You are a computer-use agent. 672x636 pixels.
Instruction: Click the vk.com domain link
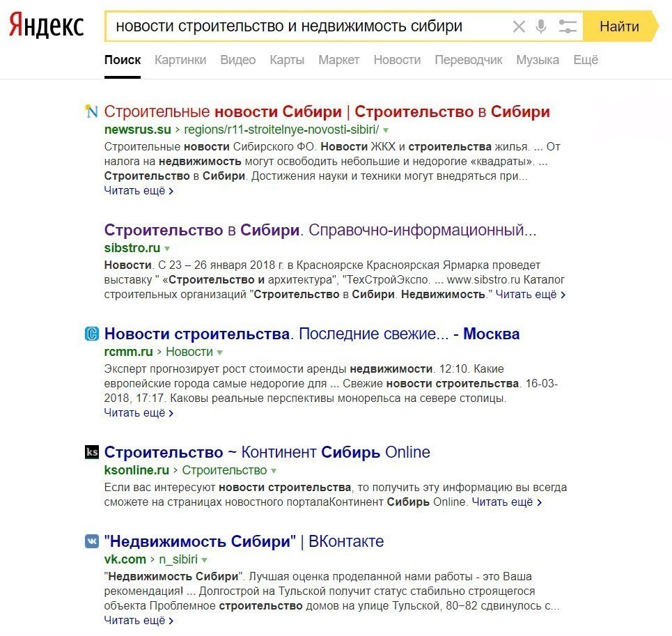pos(125,559)
